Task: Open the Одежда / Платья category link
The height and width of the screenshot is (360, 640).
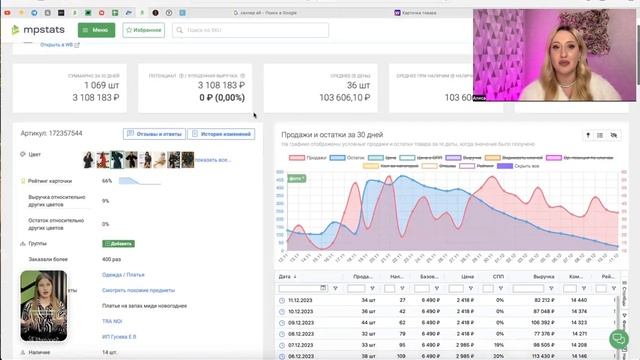Action: pos(123,275)
